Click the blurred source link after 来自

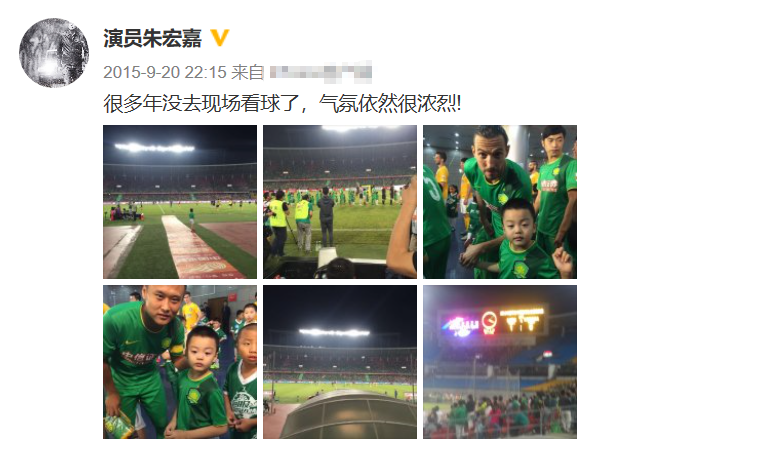(x=321, y=72)
